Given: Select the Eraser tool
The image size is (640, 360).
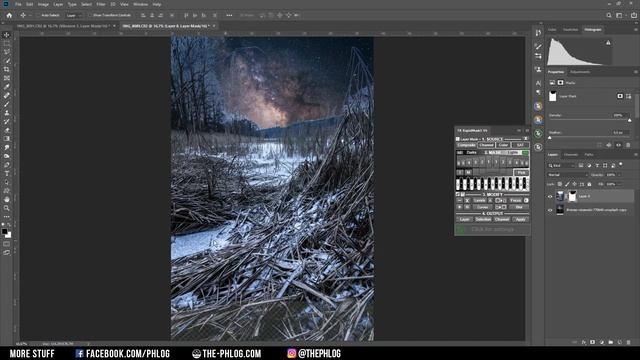Looking at the screenshot, I should [7, 130].
